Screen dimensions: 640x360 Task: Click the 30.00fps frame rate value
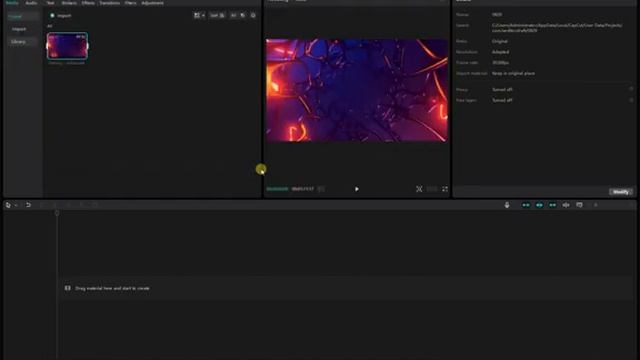(500, 62)
